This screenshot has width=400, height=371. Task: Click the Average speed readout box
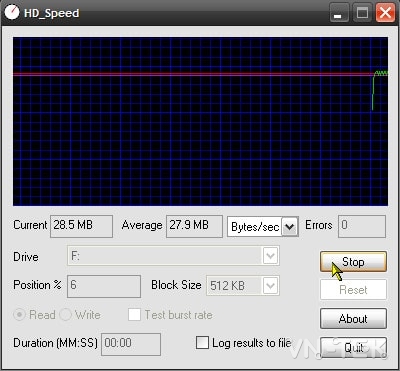pyautogui.click(x=194, y=226)
